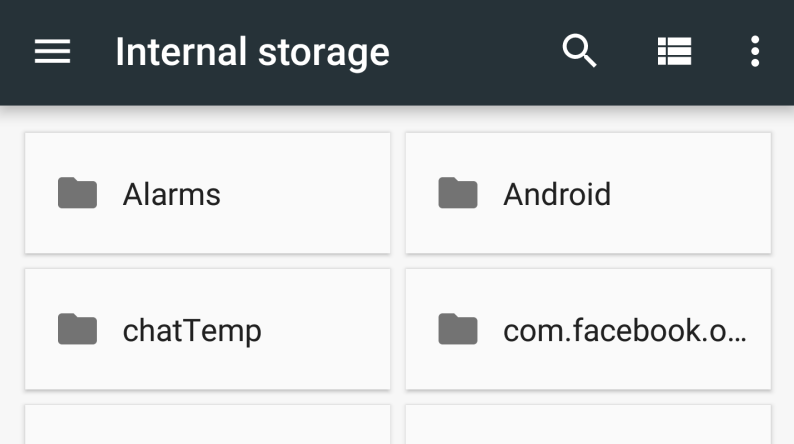Open the Alarms folder by its name
The width and height of the screenshot is (794, 444).
171,194
